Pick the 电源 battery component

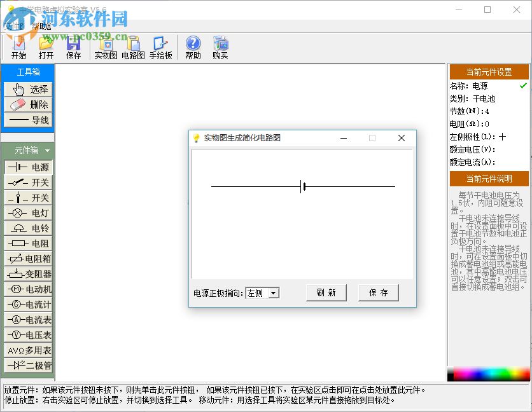[x=29, y=167]
